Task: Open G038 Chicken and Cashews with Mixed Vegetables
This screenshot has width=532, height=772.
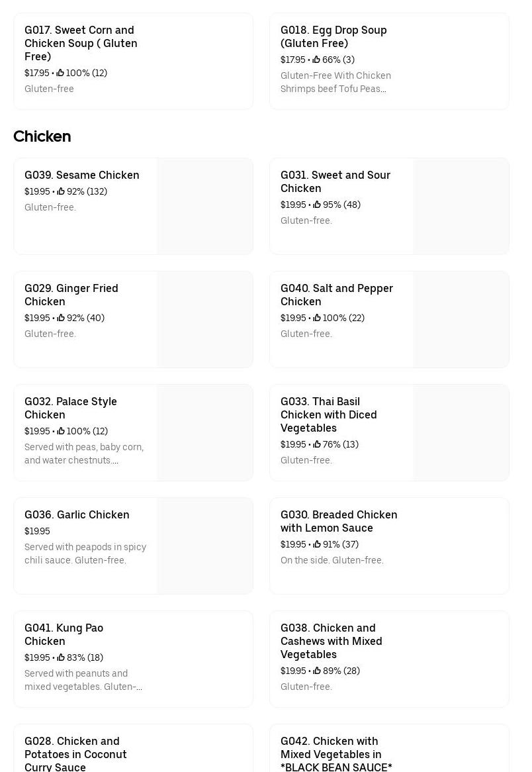Action: click(x=331, y=641)
